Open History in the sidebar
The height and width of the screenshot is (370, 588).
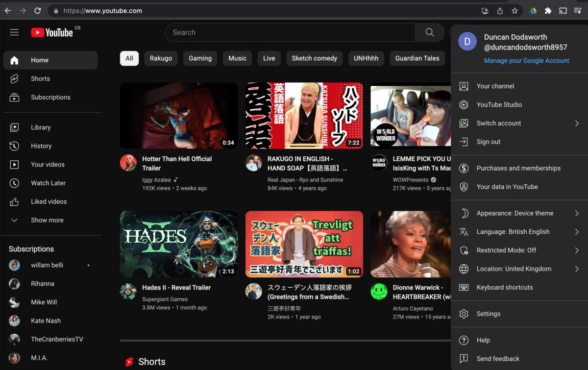50,146
